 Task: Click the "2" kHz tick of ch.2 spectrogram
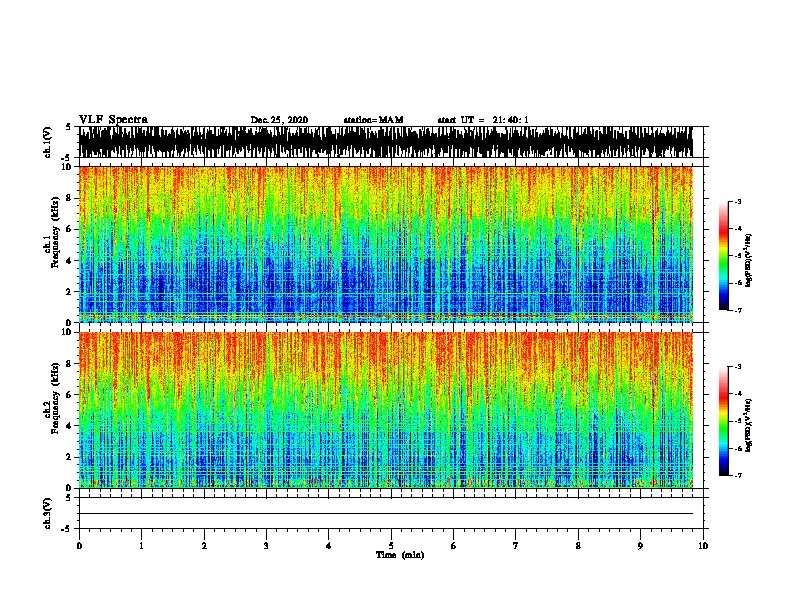[70, 457]
